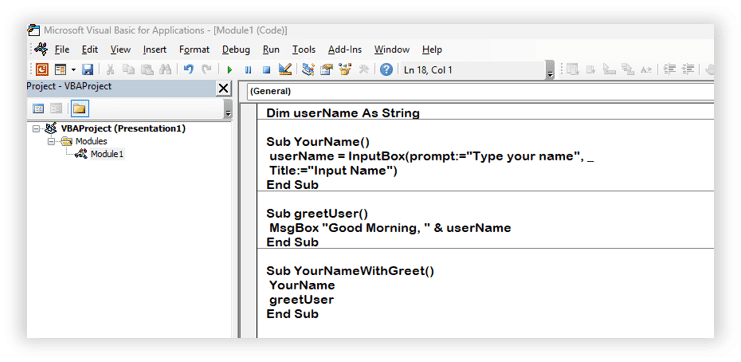Click the Break pause icon
Image resolution: width=741 pixels, height=362 pixels.
click(248, 70)
